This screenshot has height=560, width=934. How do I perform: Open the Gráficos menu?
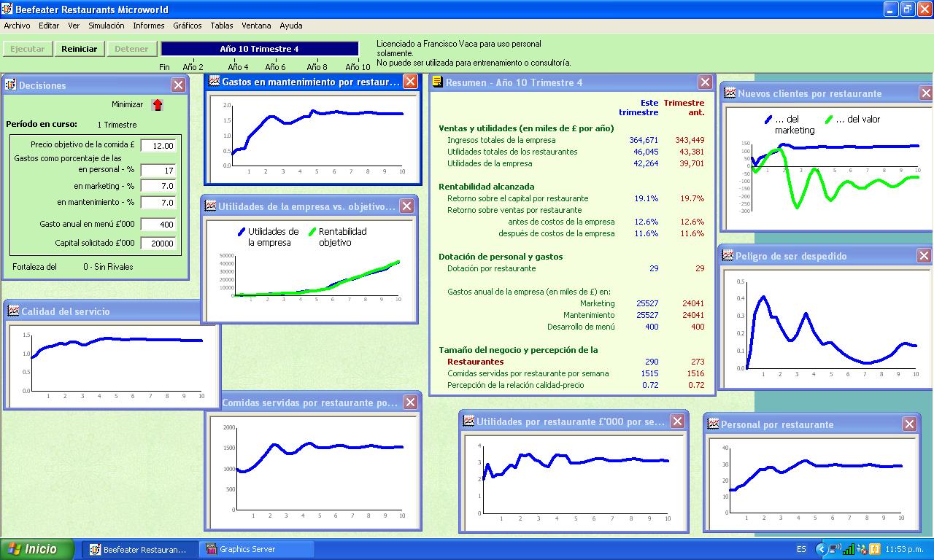(x=188, y=26)
